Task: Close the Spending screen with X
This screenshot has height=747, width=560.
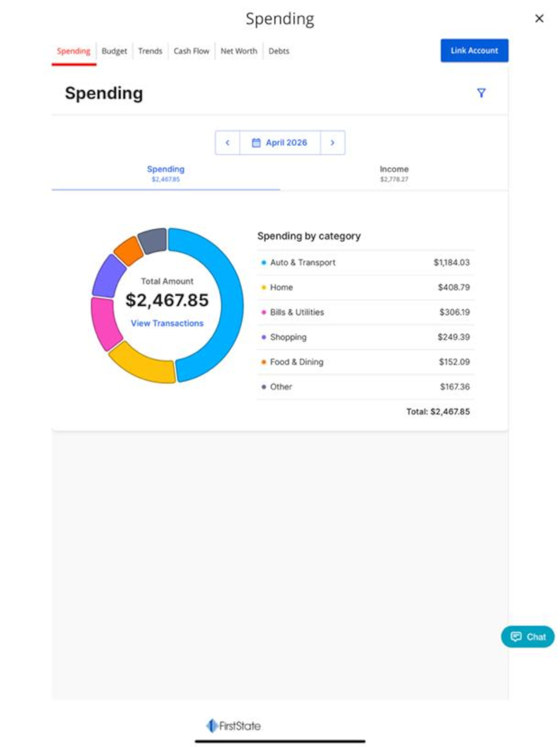Action: pos(539,18)
